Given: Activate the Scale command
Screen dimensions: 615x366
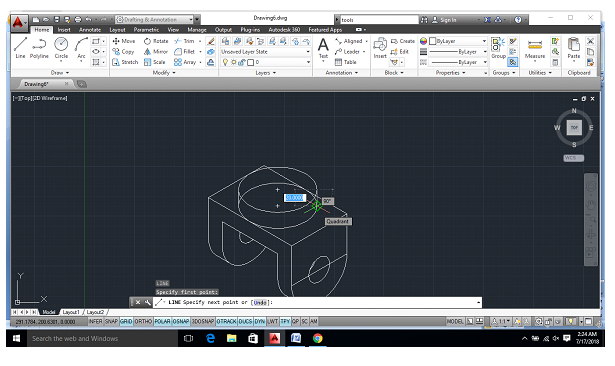Looking at the screenshot, I should [x=155, y=62].
